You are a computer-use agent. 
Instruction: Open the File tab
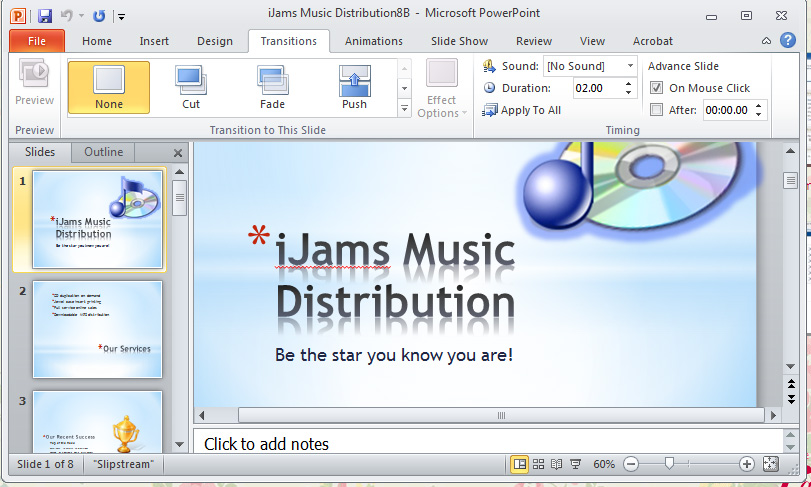coord(37,41)
